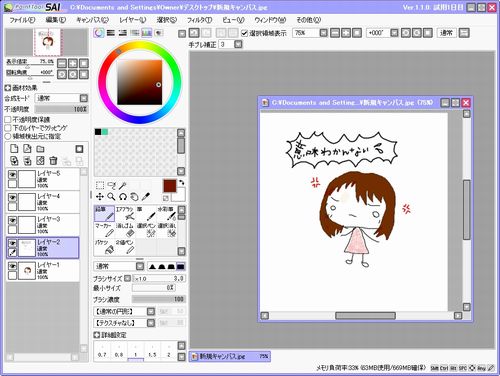Viewport: 500px width, 376px height.
Task: Open キャンバス(C) Canvas menu
Action: pos(93,20)
